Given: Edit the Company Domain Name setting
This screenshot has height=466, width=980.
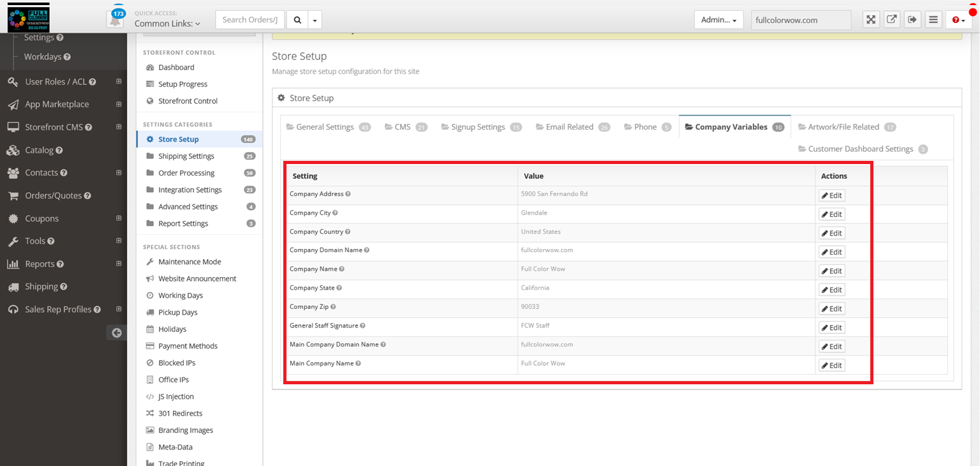Looking at the screenshot, I should click(832, 252).
